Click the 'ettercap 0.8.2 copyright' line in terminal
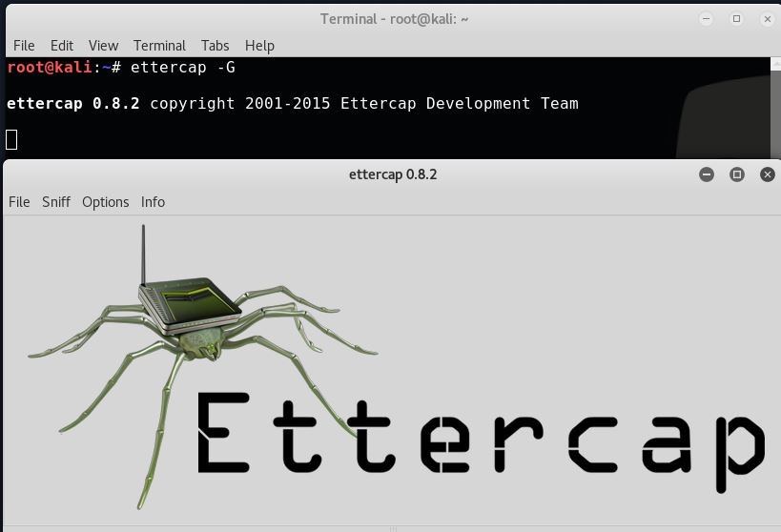781x532 pixels. [x=293, y=103]
